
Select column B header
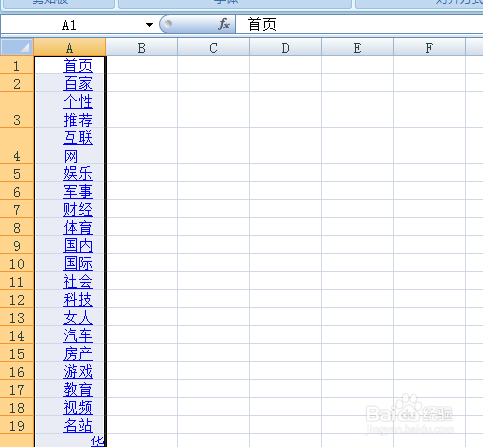tap(142, 48)
